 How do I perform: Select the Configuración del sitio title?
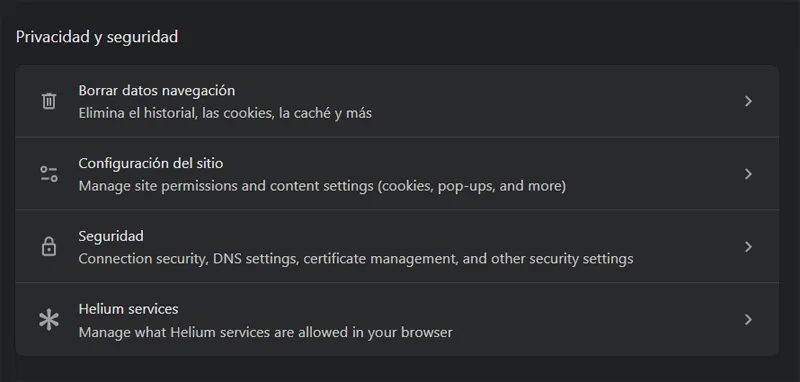[x=151, y=163]
